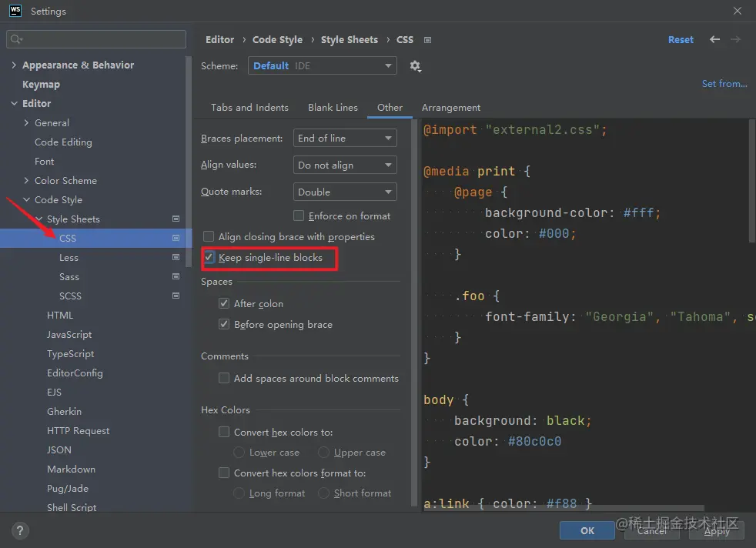Expand Appearance & Behavior section
Screen dimensions: 756x548
tap(14, 65)
